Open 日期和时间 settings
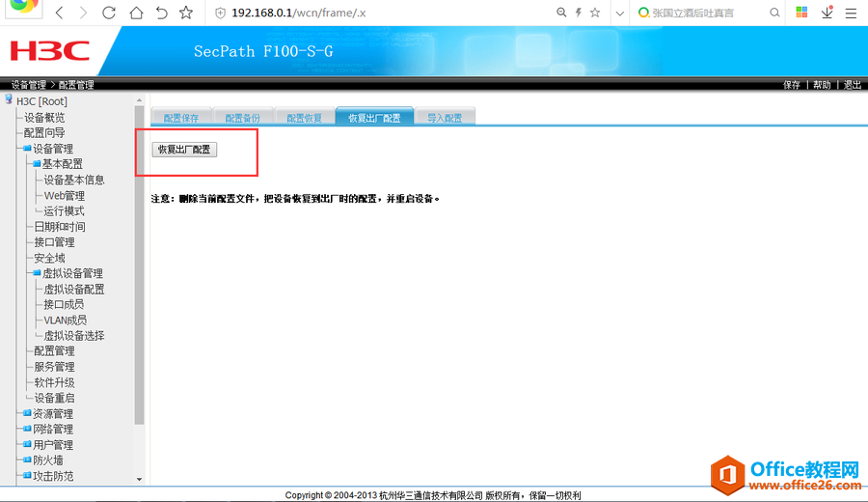 [60, 227]
